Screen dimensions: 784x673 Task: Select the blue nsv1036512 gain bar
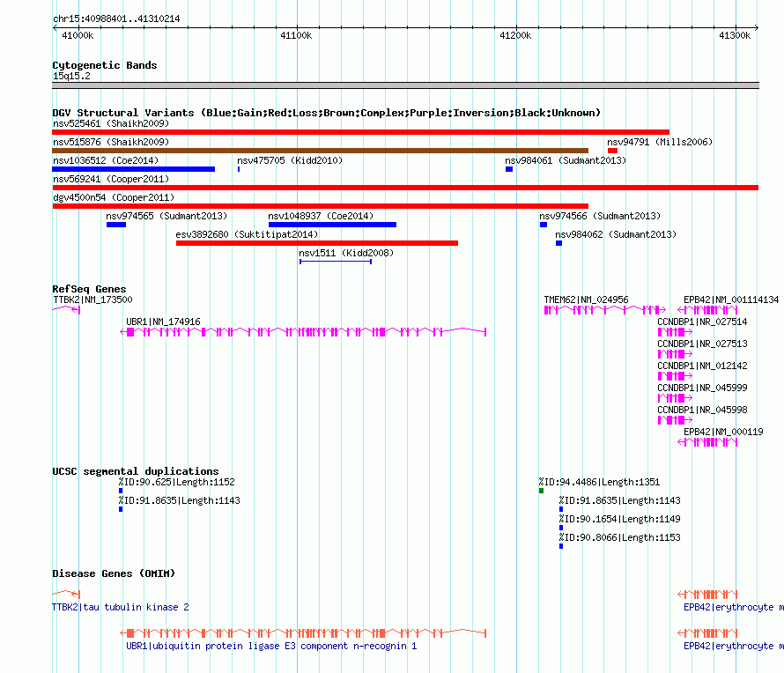coord(134,169)
